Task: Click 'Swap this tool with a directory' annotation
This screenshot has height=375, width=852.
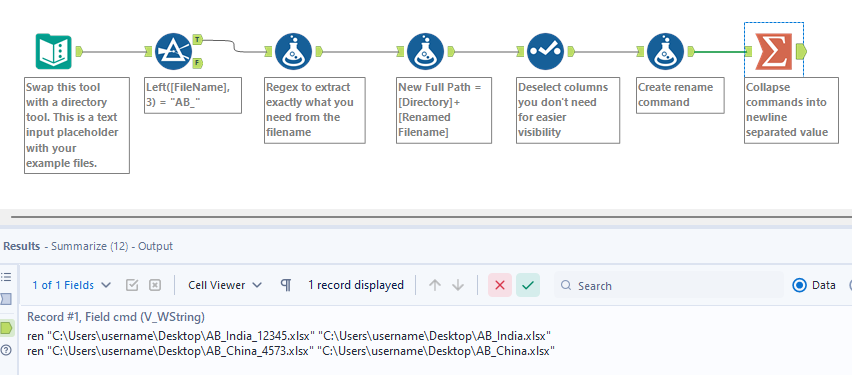Action: click(x=77, y=125)
